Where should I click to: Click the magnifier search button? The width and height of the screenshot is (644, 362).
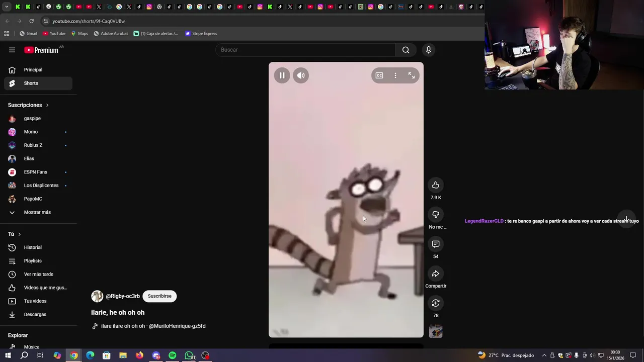(x=406, y=50)
